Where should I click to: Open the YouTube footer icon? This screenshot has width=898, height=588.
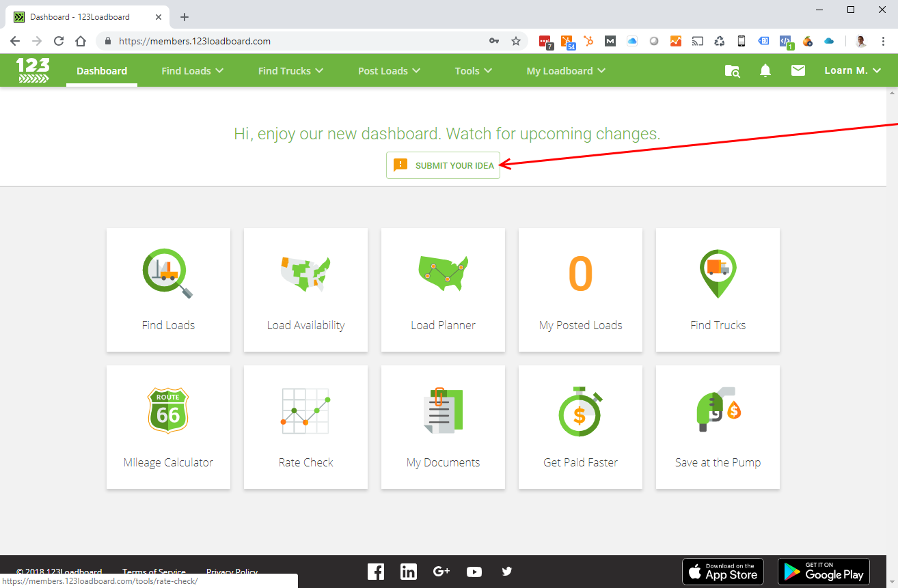[474, 572]
